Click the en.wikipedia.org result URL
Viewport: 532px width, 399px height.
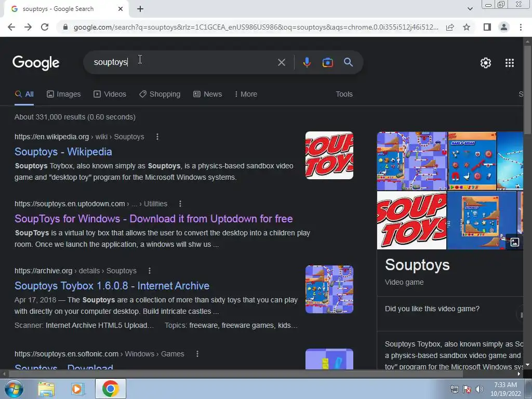point(79,137)
